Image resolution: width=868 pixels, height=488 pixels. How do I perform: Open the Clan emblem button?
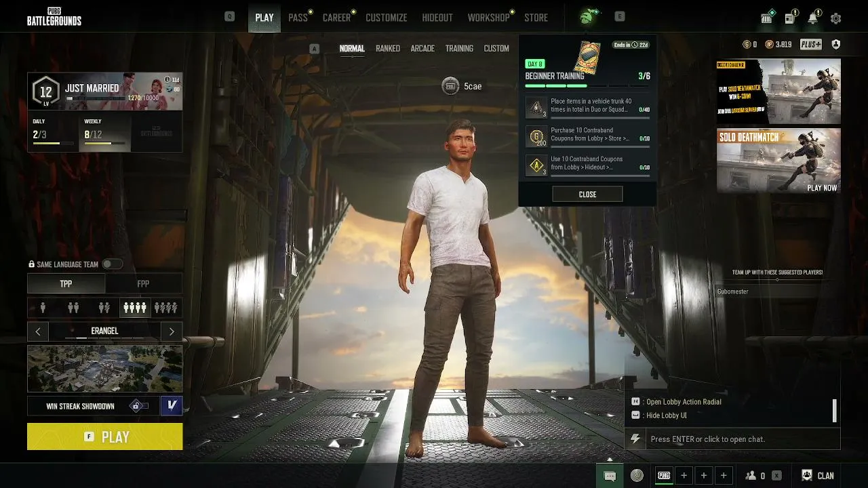coord(807,476)
